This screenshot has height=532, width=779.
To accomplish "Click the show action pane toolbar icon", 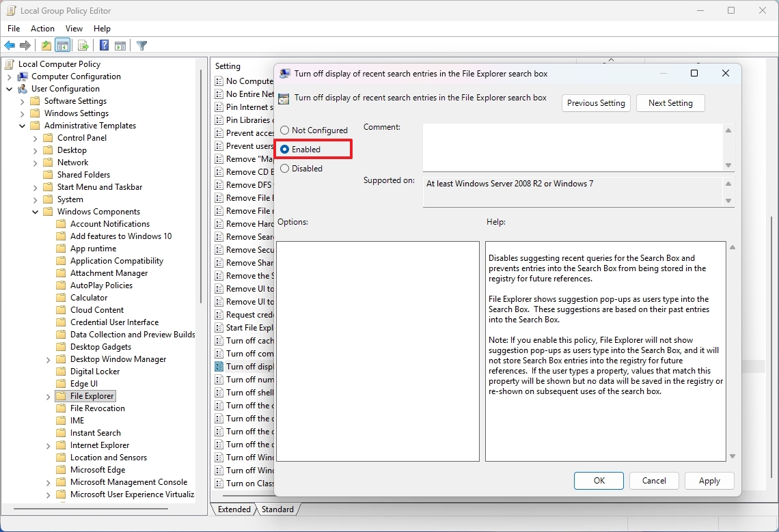I will pos(120,45).
